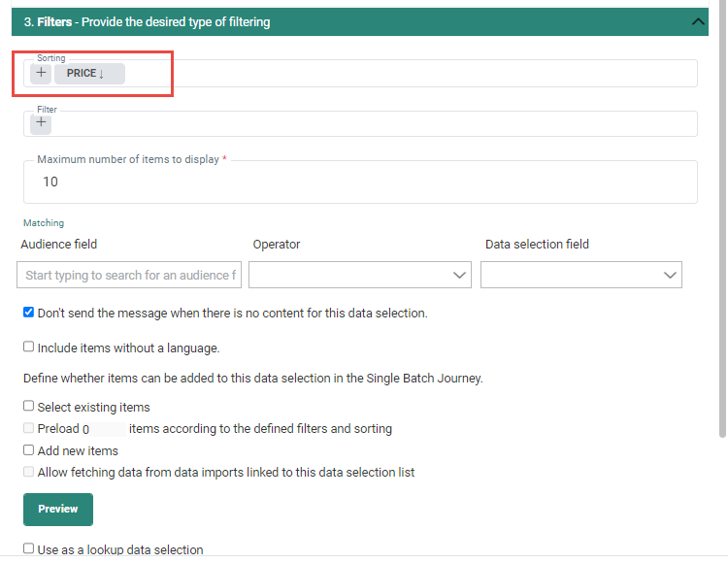Click the green Preview button
Viewport: 728px width, 563px height.
(x=57, y=509)
